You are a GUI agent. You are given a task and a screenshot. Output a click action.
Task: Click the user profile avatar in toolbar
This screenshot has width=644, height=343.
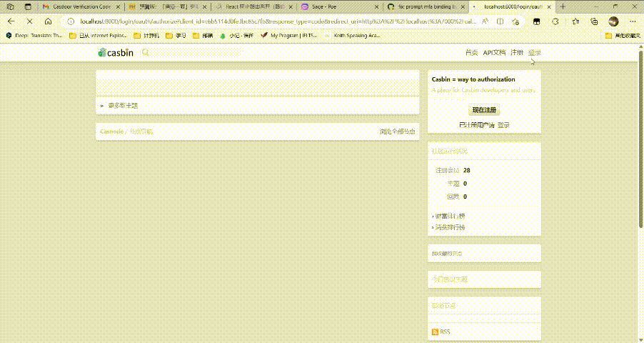[613, 21]
